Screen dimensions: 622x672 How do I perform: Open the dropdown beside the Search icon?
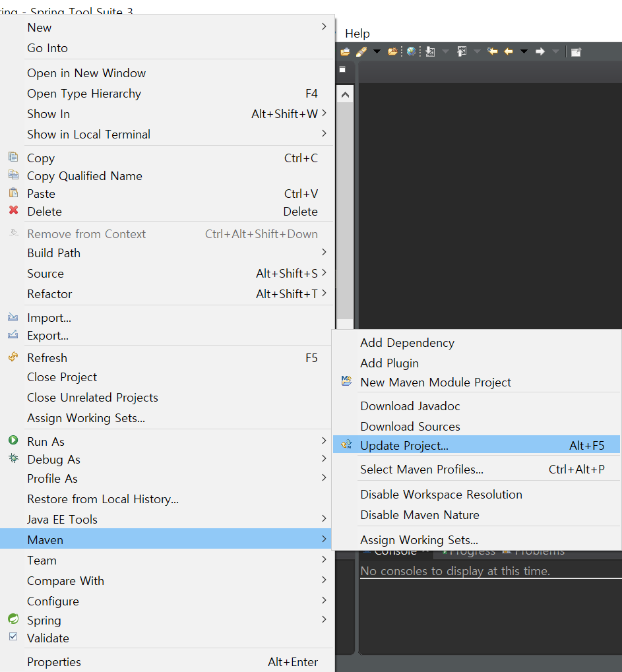(377, 51)
